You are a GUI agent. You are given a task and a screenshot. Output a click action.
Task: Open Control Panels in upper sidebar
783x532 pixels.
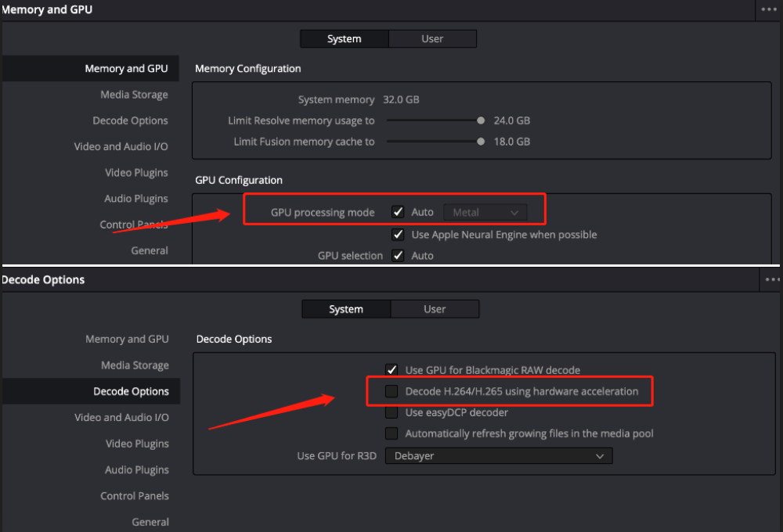pos(134,225)
